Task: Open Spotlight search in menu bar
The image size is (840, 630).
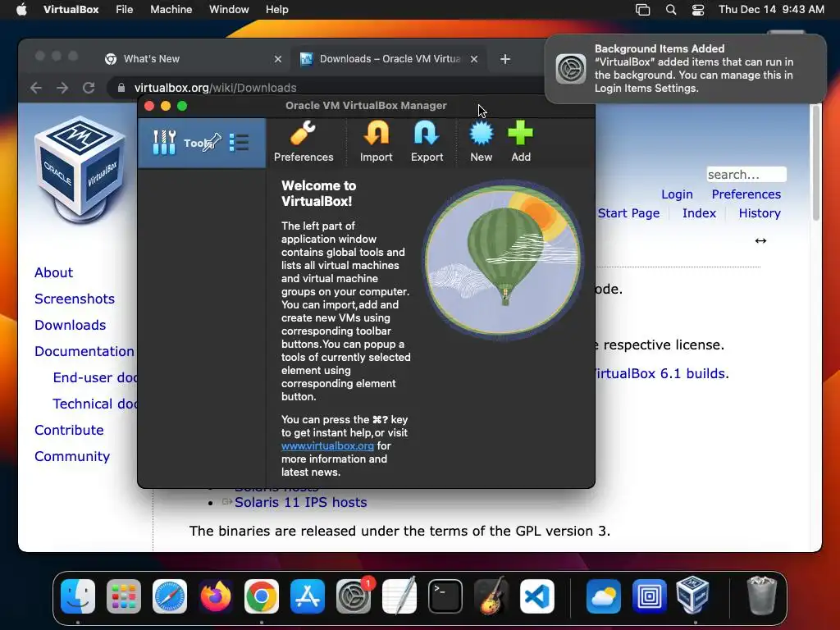Action: (671, 10)
